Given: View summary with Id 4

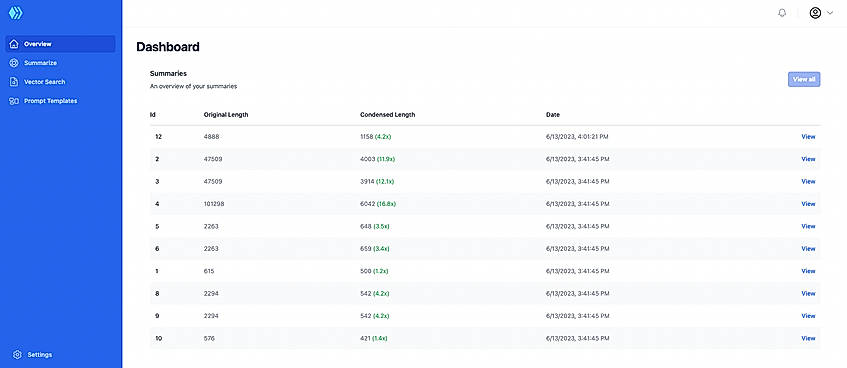Looking at the screenshot, I should coord(808,204).
